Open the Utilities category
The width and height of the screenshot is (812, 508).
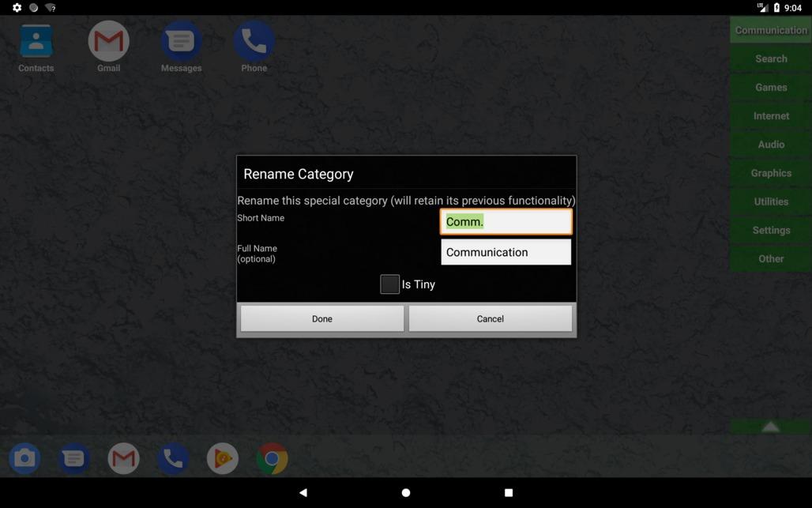pos(771,201)
